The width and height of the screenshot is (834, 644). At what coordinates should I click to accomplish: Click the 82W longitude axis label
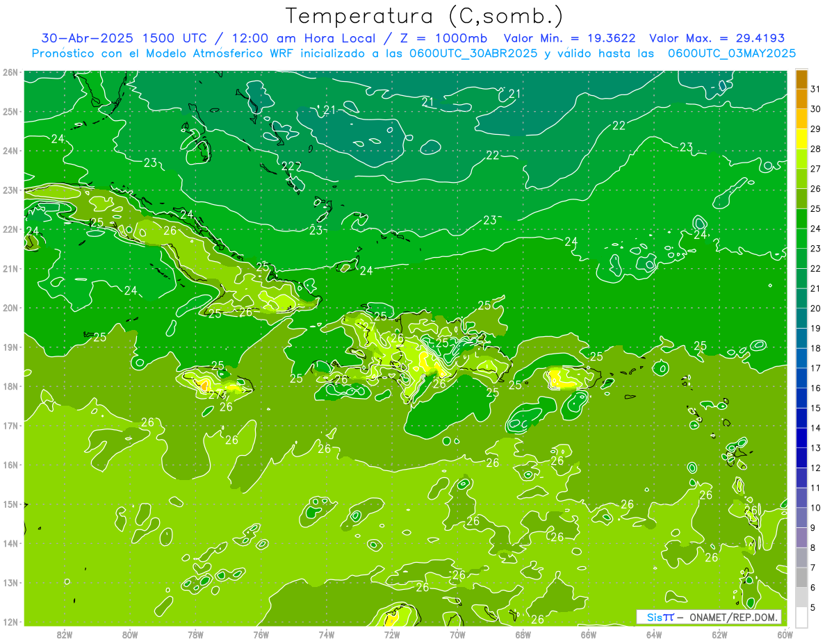pyautogui.click(x=64, y=634)
